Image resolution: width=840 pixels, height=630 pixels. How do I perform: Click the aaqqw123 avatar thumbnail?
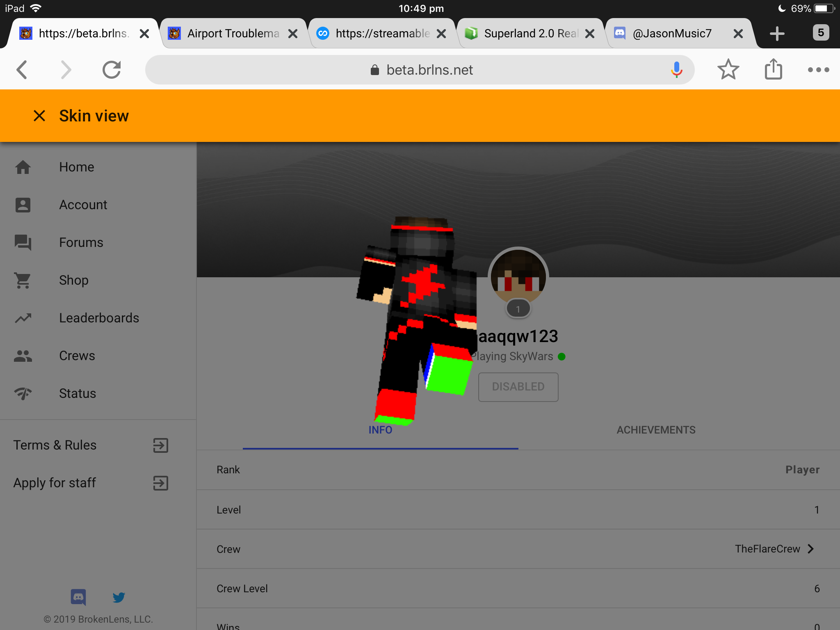518,276
